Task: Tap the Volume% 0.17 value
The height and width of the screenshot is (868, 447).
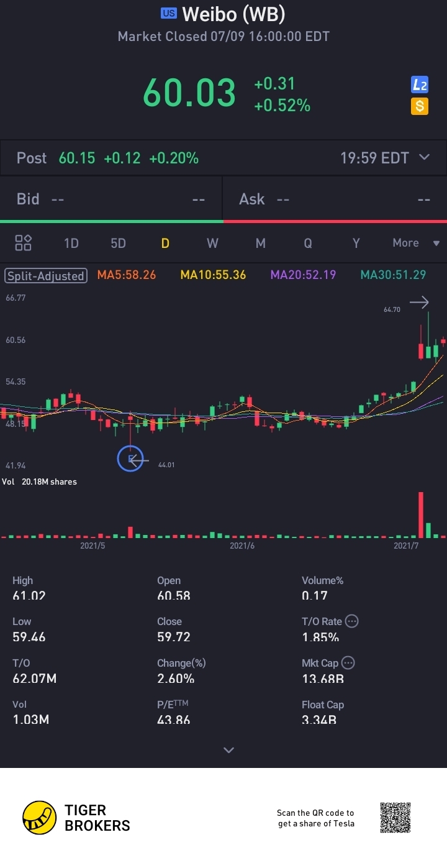Action: pos(315,596)
